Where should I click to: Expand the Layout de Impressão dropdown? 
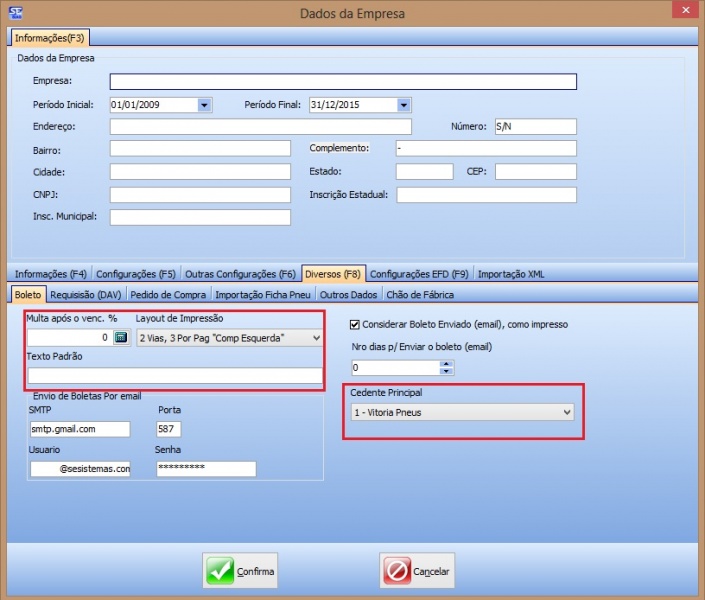[x=316, y=338]
